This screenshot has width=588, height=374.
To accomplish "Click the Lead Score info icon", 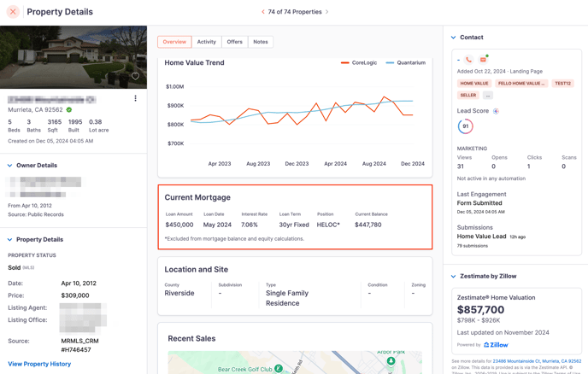I will point(496,111).
